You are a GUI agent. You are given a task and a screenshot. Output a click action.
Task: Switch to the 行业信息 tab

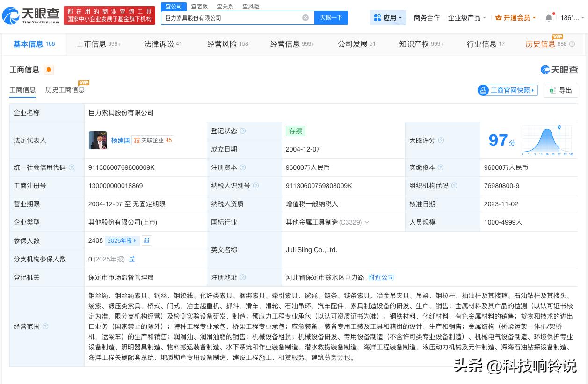[x=486, y=44]
